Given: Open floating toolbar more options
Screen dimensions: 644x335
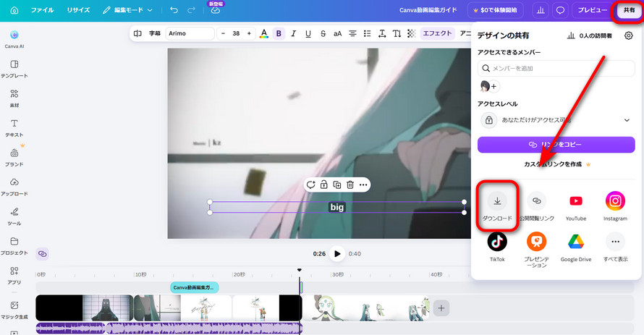Looking at the screenshot, I should coord(363,185).
